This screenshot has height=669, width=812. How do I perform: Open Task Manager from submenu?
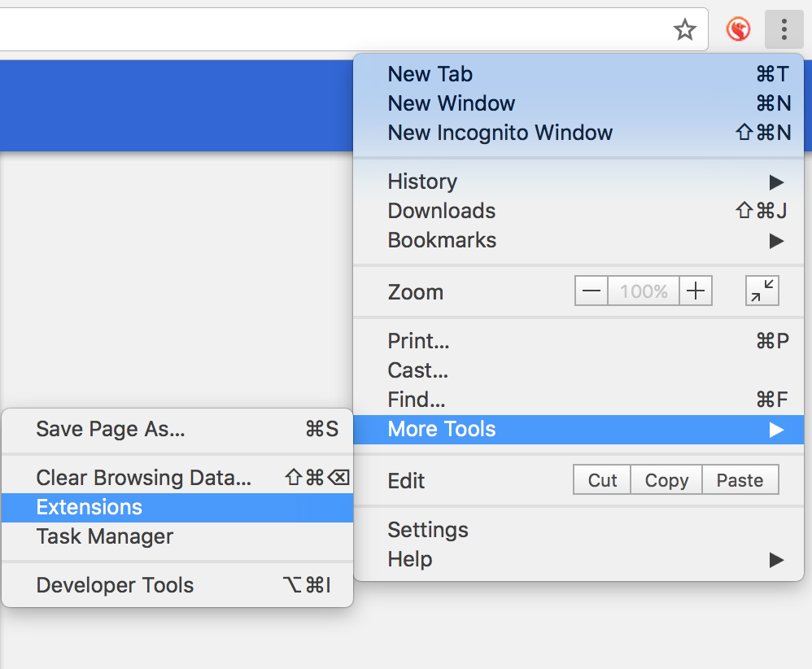point(105,536)
